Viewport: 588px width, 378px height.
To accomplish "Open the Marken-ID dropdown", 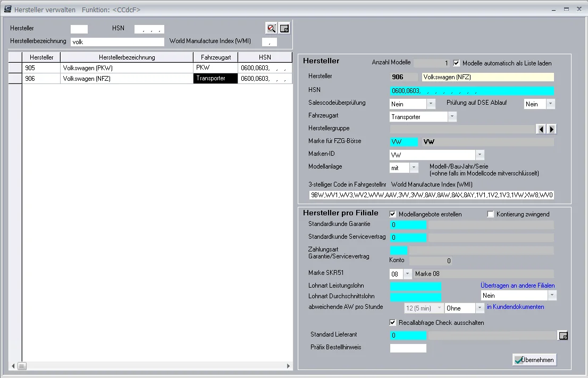I will [480, 155].
